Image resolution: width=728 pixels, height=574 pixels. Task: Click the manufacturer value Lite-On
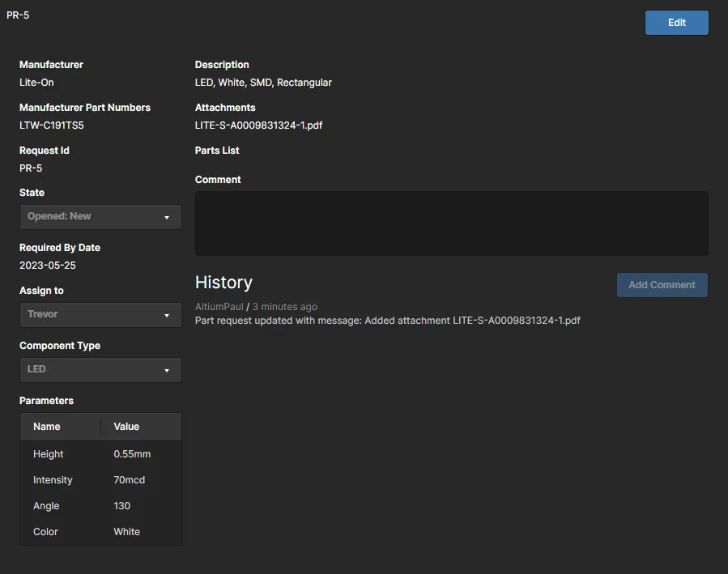click(x=36, y=82)
